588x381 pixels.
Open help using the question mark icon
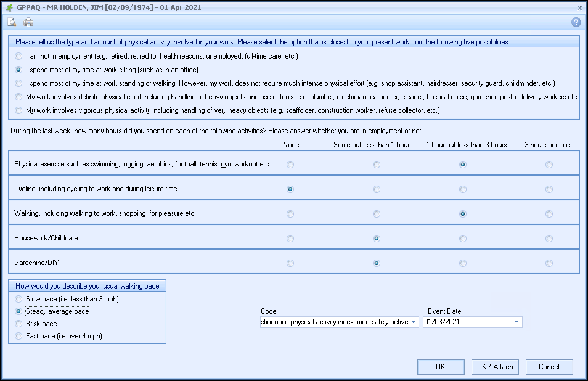(576, 22)
